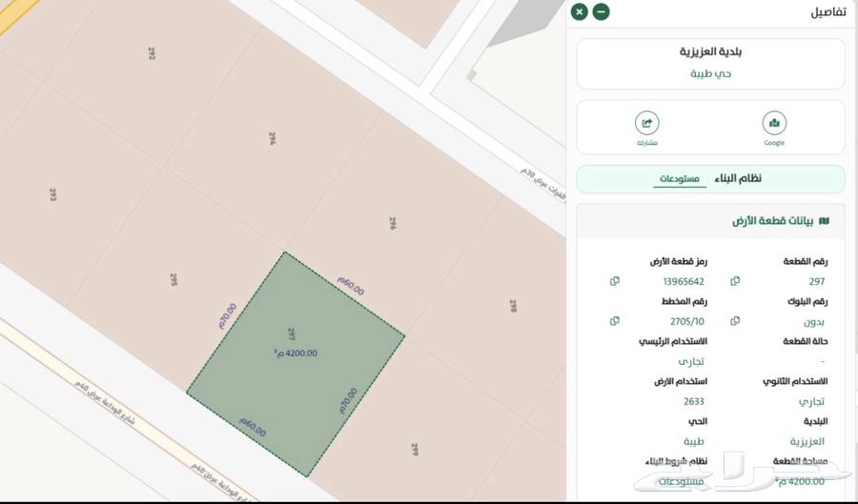The width and height of the screenshot is (858, 504).
Task: Select parcel 294 on the map
Action: tap(272, 138)
